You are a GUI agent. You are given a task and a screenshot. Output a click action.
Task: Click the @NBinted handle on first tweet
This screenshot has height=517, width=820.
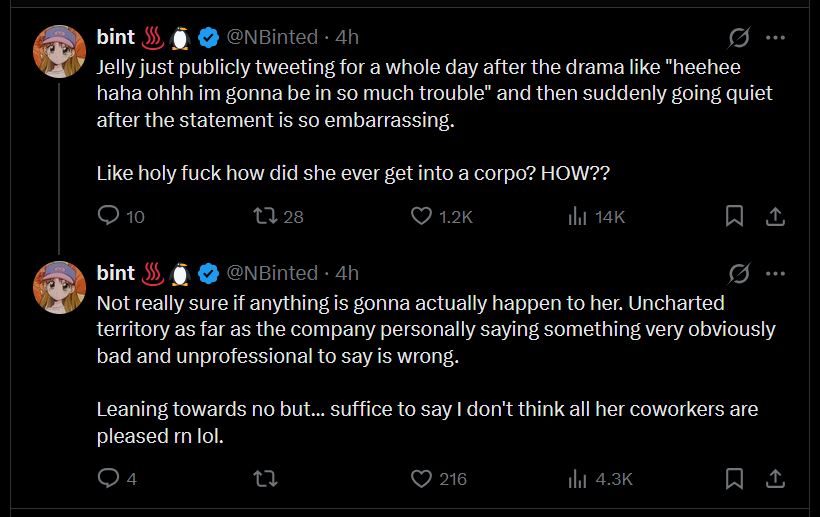[x=272, y=38]
